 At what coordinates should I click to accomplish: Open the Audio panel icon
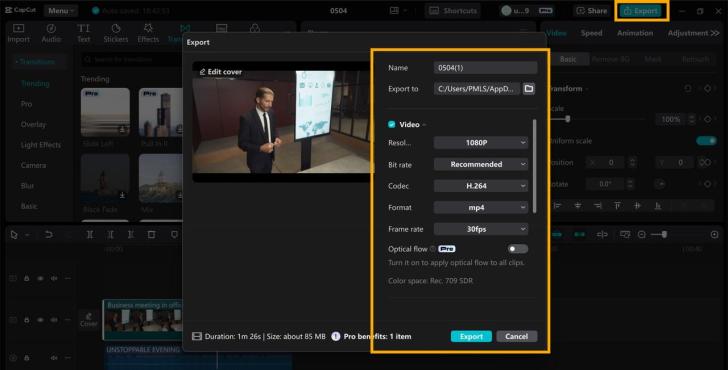pos(51,28)
